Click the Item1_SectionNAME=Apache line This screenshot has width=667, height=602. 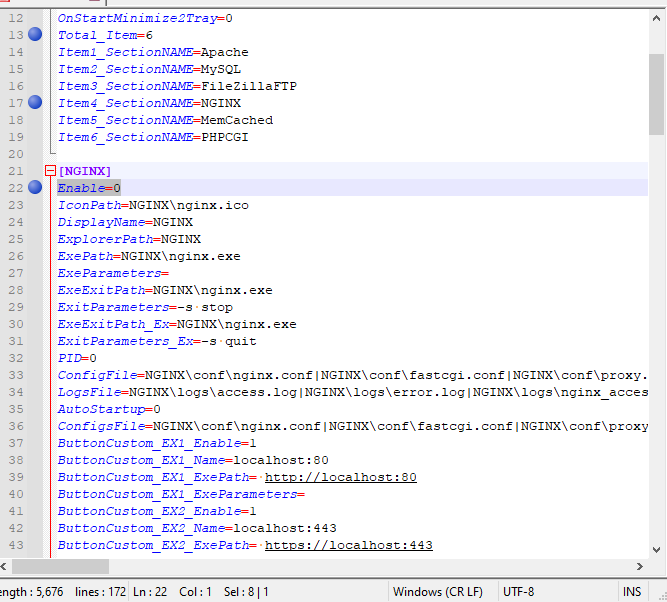153,52
